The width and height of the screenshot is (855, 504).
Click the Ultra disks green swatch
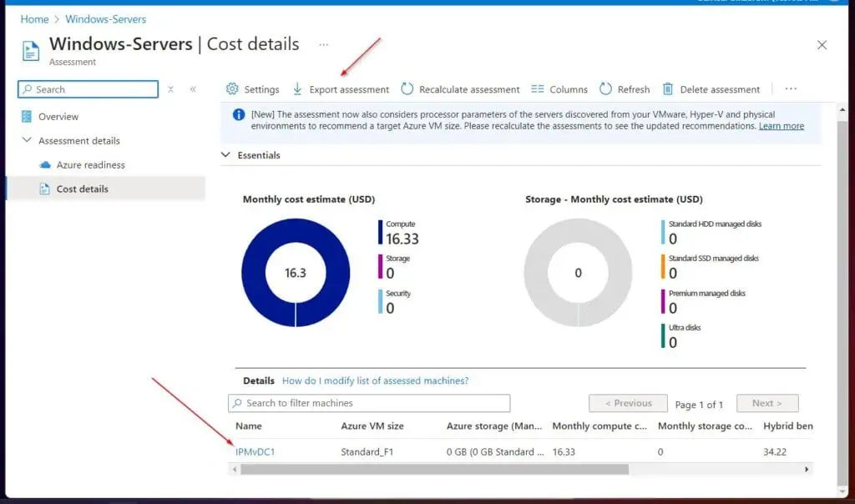663,335
